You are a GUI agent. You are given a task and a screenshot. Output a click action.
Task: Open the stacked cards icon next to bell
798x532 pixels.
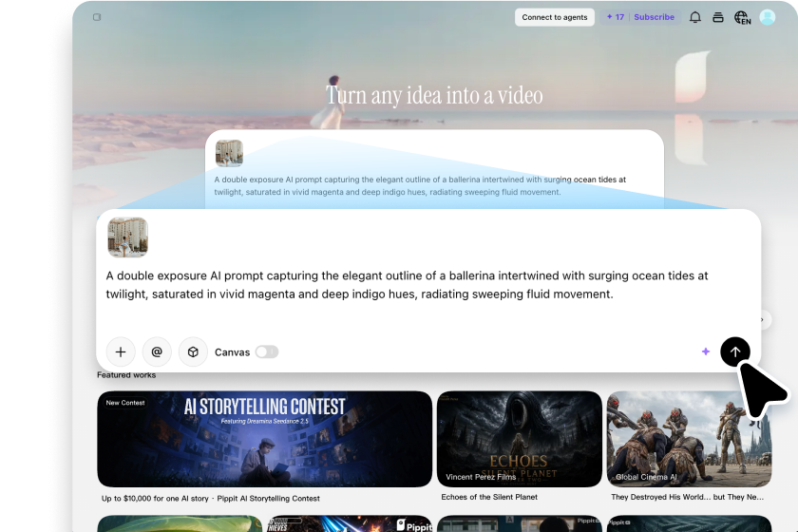(x=717, y=17)
